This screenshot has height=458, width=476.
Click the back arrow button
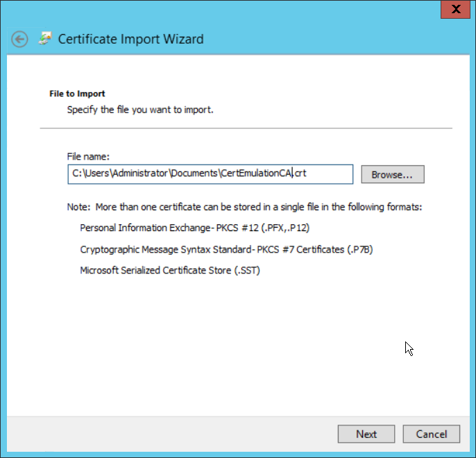[x=20, y=39]
